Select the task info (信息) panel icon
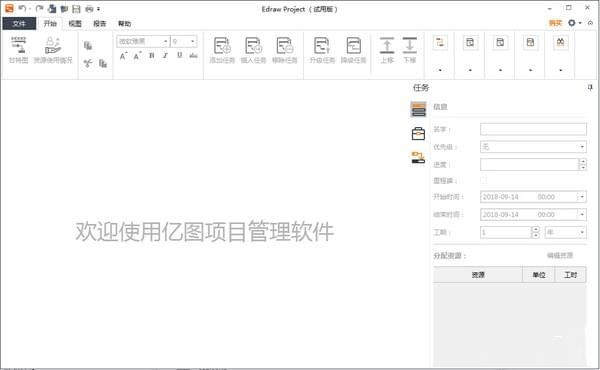Screen dimensions: 600x370 [x=418, y=109]
